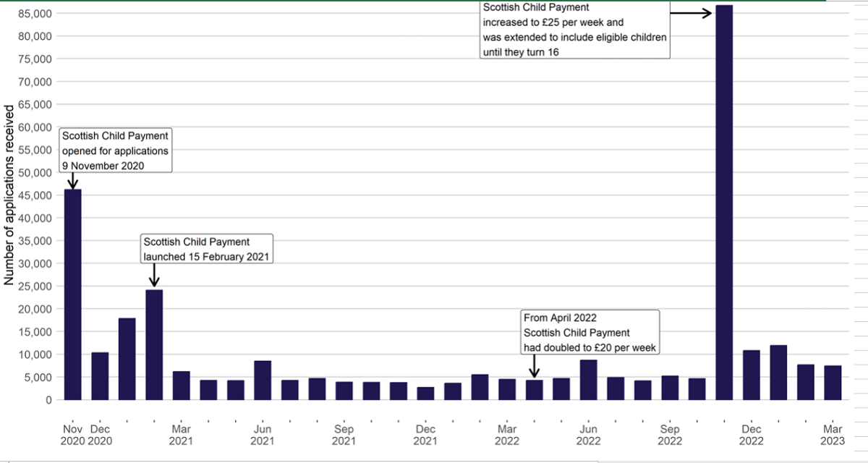Click the 'Number of applications received' axis title

pyautogui.click(x=9, y=195)
